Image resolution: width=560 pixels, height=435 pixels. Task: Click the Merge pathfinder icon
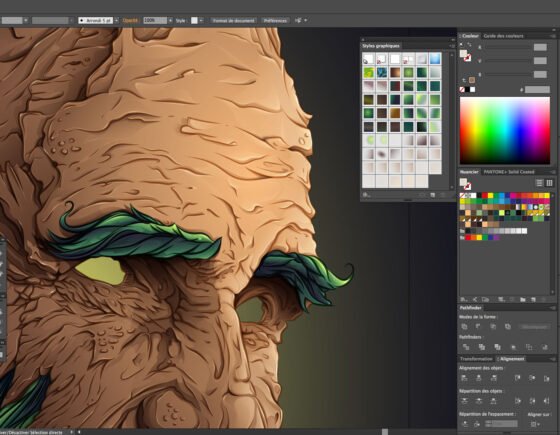click(x=498, y=347)
